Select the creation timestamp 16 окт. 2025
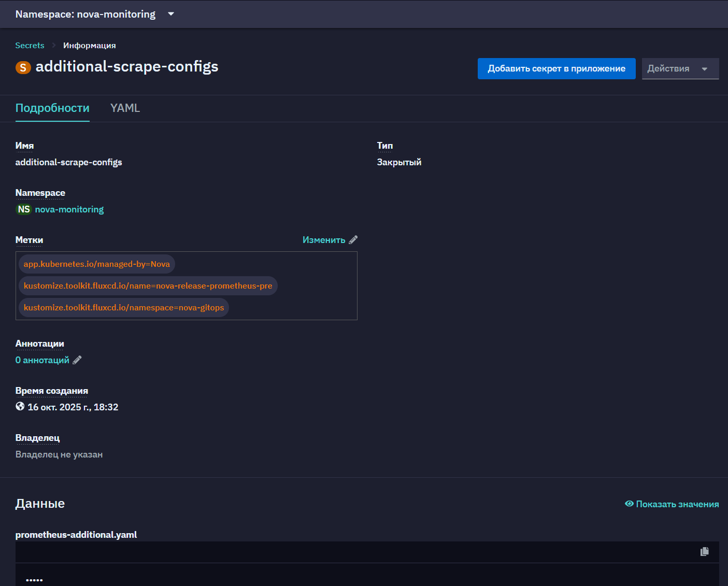Screen dimensions: 728x586 click(x=73, y=407)
